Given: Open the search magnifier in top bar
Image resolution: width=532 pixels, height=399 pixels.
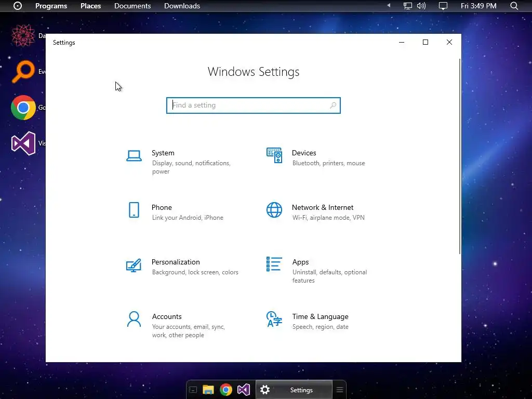Looking at the screenshot, I should (x=514, y=6).
